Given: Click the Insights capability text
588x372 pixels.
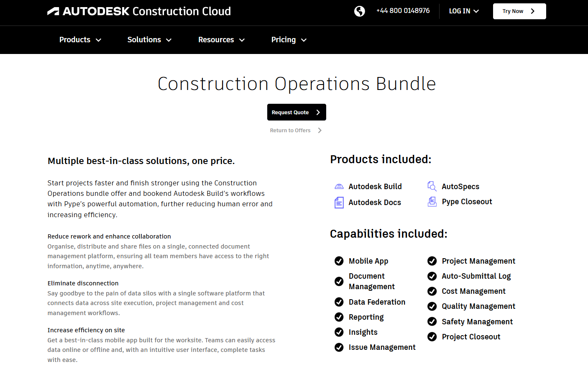Looking at the screenshot, I should (x=363, y=332).
